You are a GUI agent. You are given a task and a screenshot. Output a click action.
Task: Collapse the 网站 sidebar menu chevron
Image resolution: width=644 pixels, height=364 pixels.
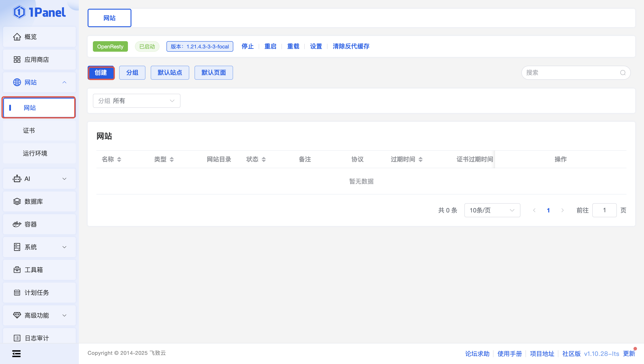(x=64, y=82)
